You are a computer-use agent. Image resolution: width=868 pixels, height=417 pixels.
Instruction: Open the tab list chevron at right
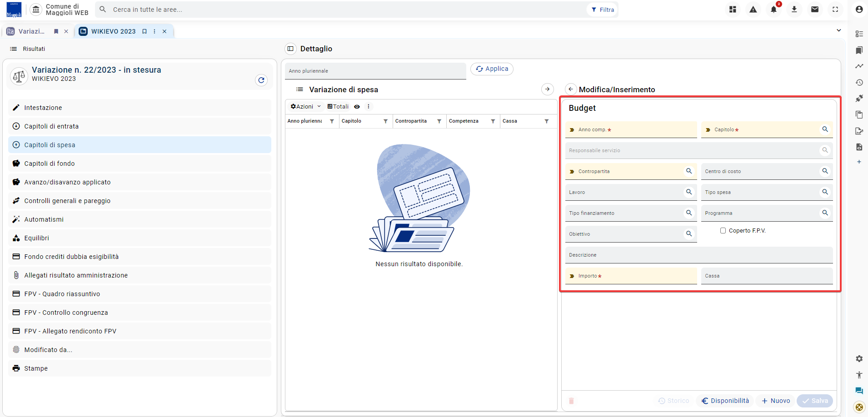(838, 30)
